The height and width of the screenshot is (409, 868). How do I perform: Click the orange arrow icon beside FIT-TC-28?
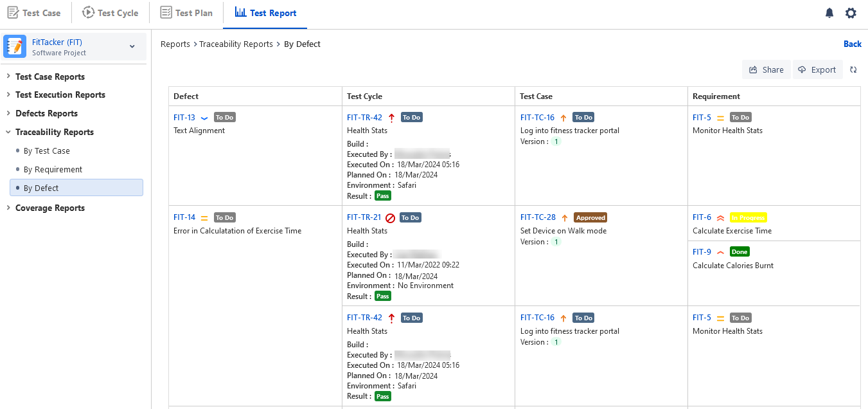tap(565, 218)
